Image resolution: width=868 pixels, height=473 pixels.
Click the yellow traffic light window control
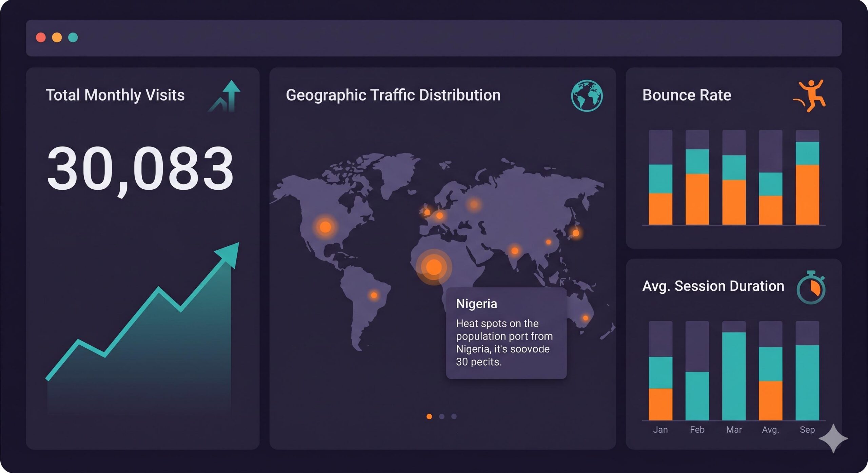point(57,38)
